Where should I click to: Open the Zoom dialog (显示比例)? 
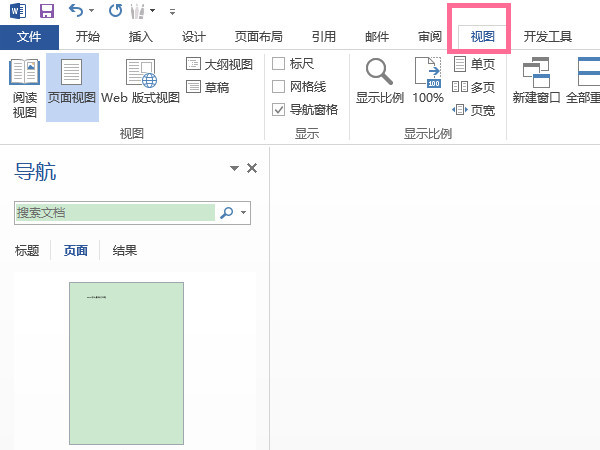pos(379,82)
